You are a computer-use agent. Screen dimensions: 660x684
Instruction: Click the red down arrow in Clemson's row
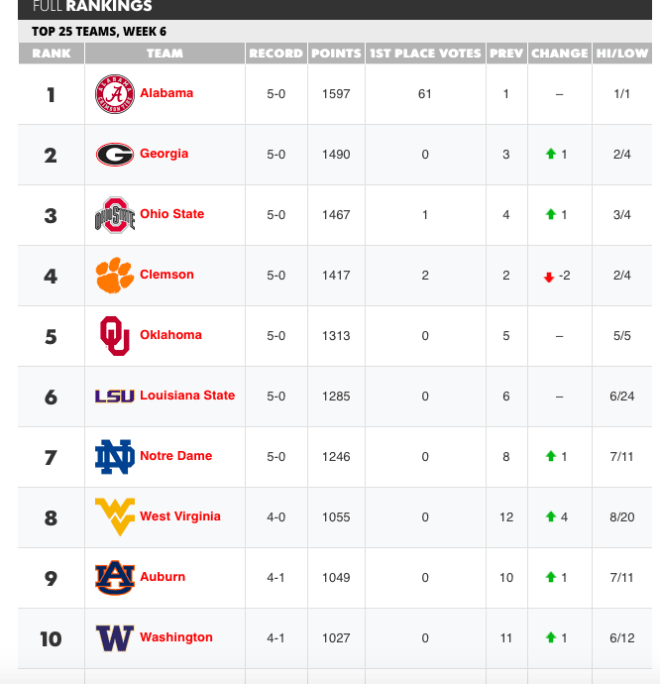pos(549,277)
